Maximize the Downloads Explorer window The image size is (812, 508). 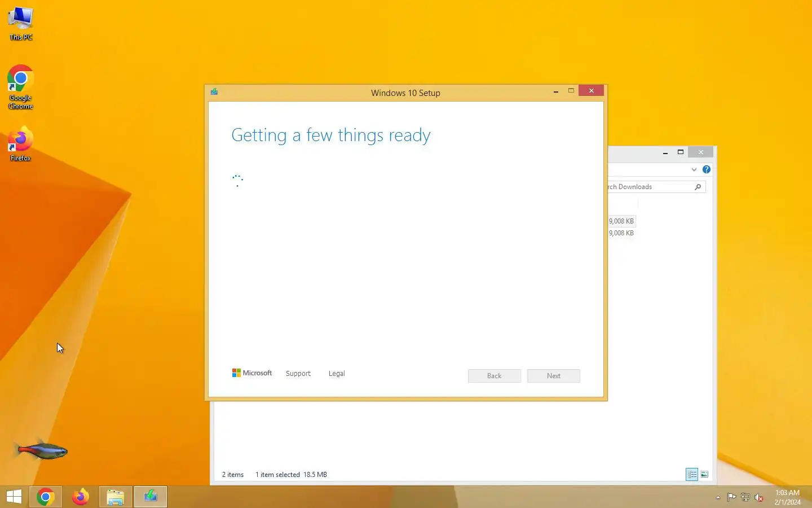(x=681, y=152)
